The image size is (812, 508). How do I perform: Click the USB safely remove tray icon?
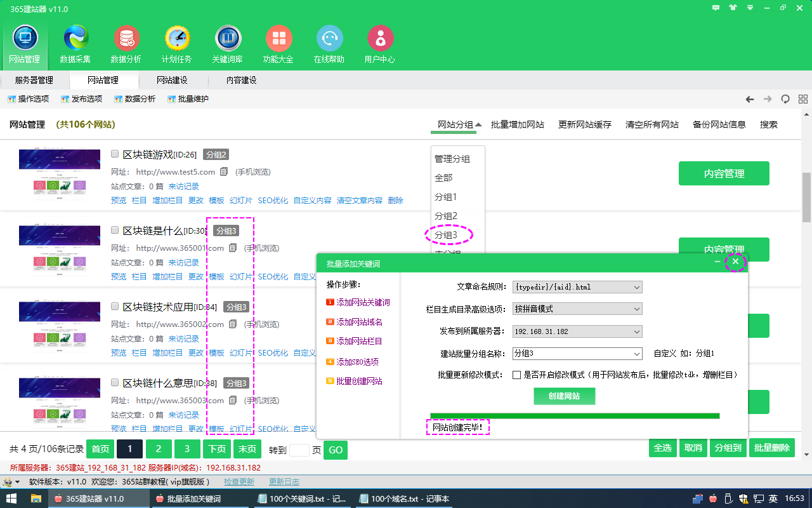730,498
